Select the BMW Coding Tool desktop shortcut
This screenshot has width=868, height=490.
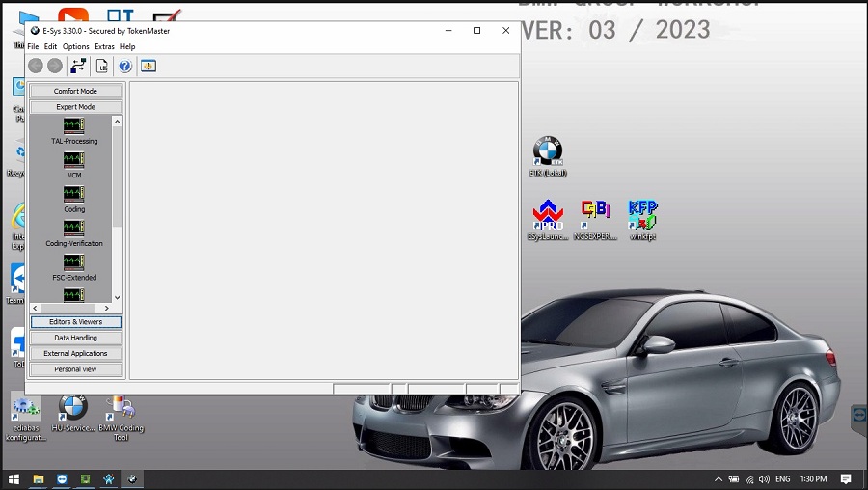pos(122,419)
